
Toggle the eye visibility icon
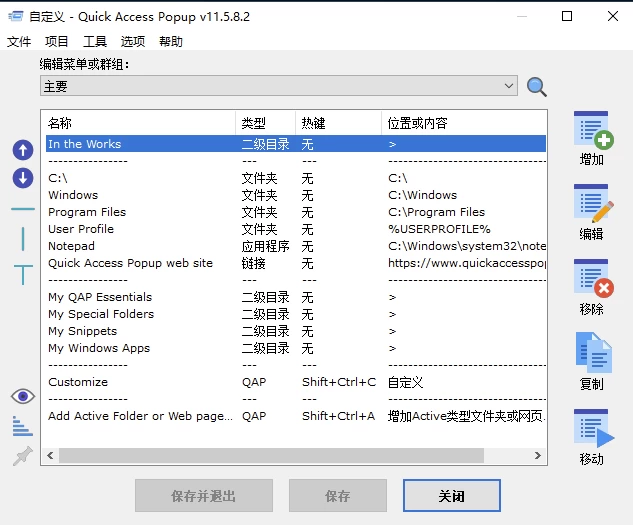22,397
